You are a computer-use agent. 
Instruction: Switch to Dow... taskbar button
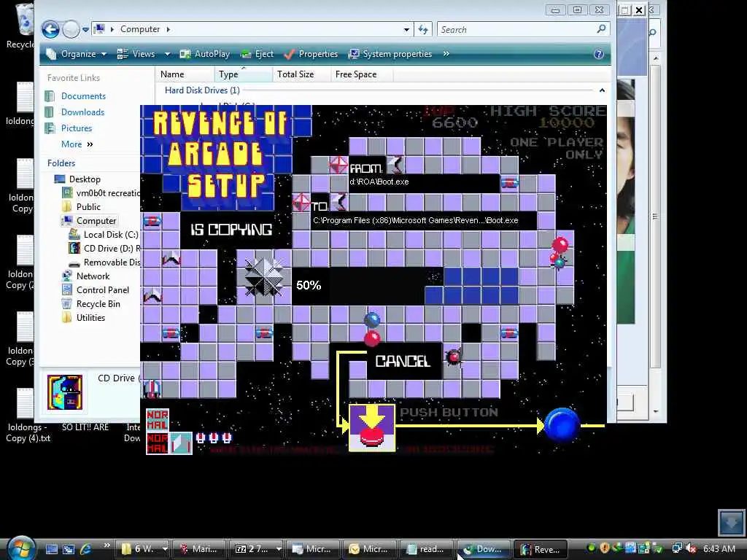(483, 549)
